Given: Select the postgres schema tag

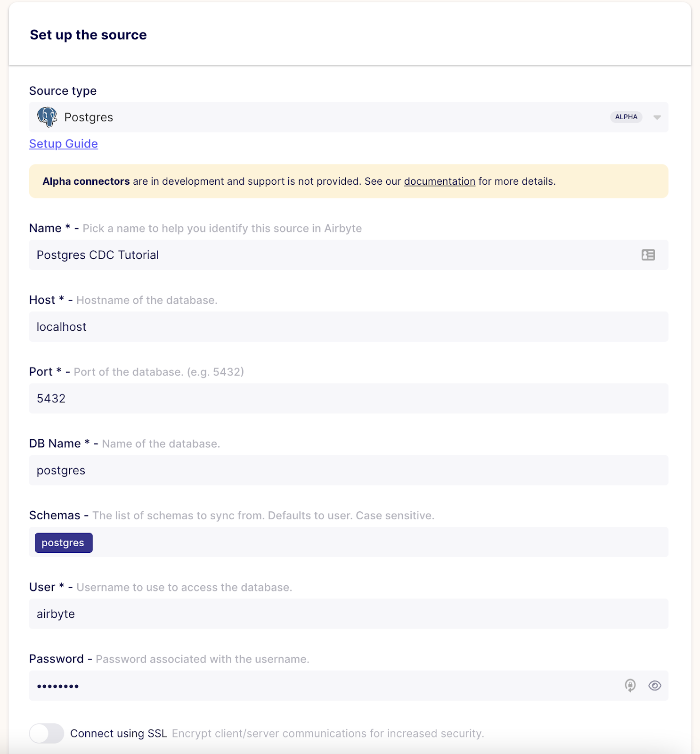Looking at the screenshot, I should 63,543.
